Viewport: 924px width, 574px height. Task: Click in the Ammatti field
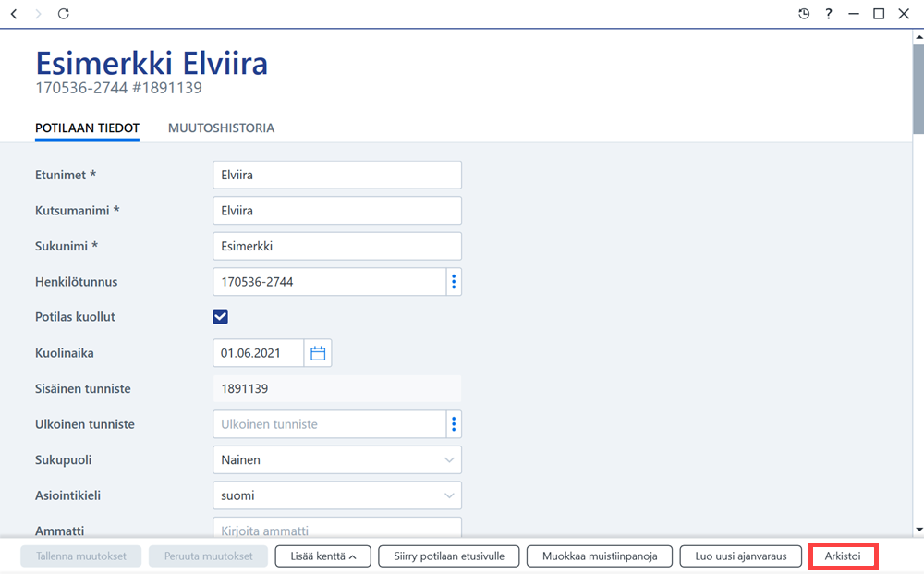coord(337,529)
